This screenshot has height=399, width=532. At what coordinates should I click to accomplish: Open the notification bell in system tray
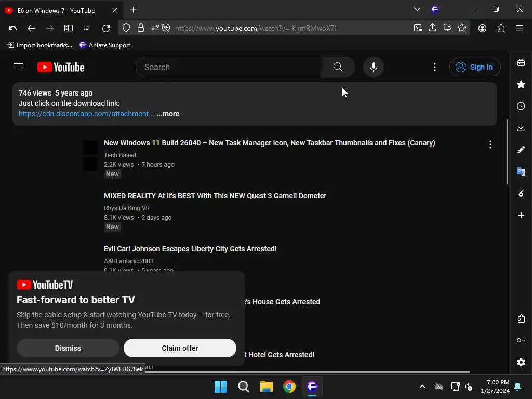pyautogui.click(x=518, y=387)
